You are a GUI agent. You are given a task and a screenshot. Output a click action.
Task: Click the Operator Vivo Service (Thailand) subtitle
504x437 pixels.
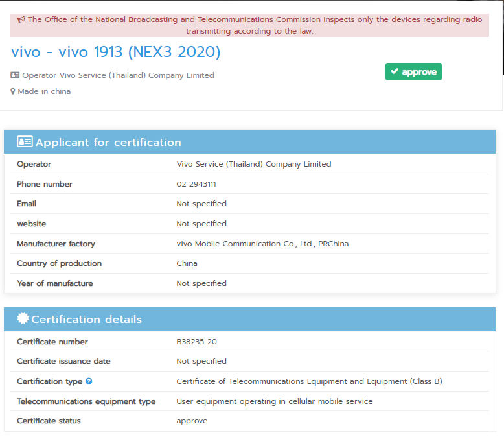point(118,75)
